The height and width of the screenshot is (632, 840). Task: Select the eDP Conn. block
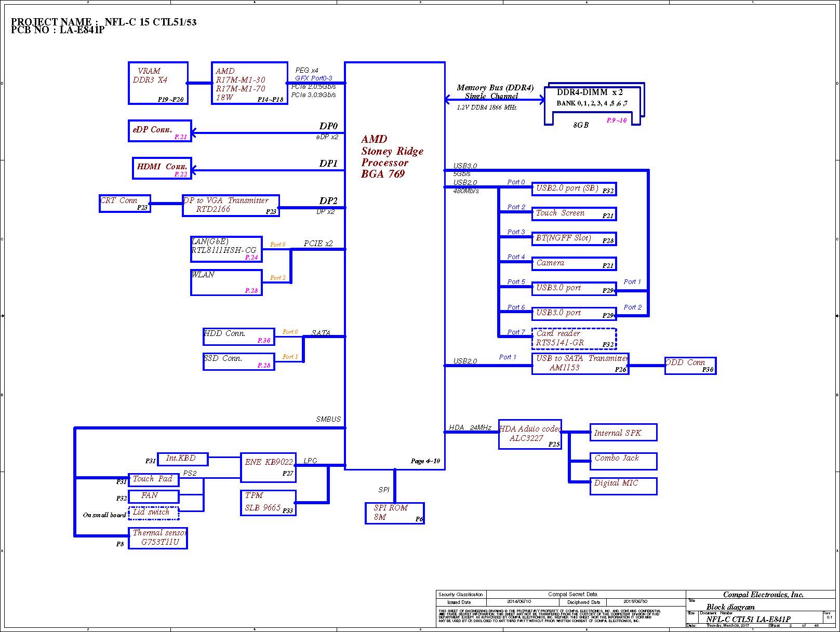pyautogui.click(x=160, y=131)
